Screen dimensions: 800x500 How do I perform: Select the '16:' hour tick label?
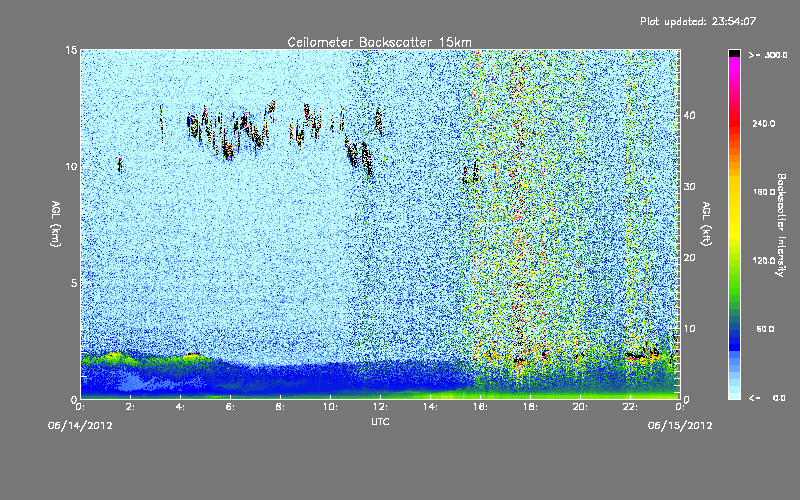pos(480,407)
